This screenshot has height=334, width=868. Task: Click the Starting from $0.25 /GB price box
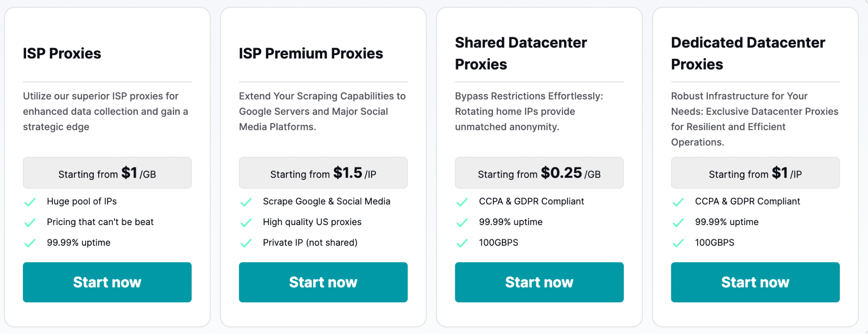tap(539, 173)
